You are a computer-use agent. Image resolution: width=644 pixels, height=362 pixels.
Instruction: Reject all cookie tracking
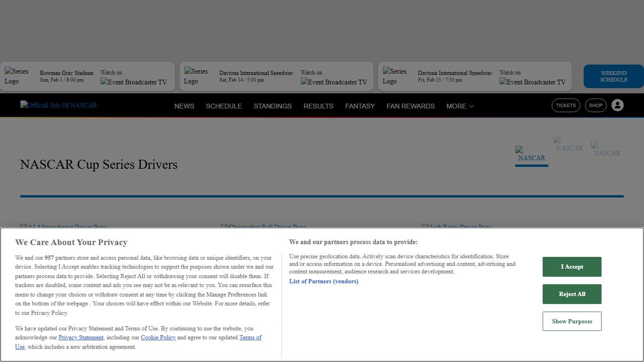(x=572, y=294)
